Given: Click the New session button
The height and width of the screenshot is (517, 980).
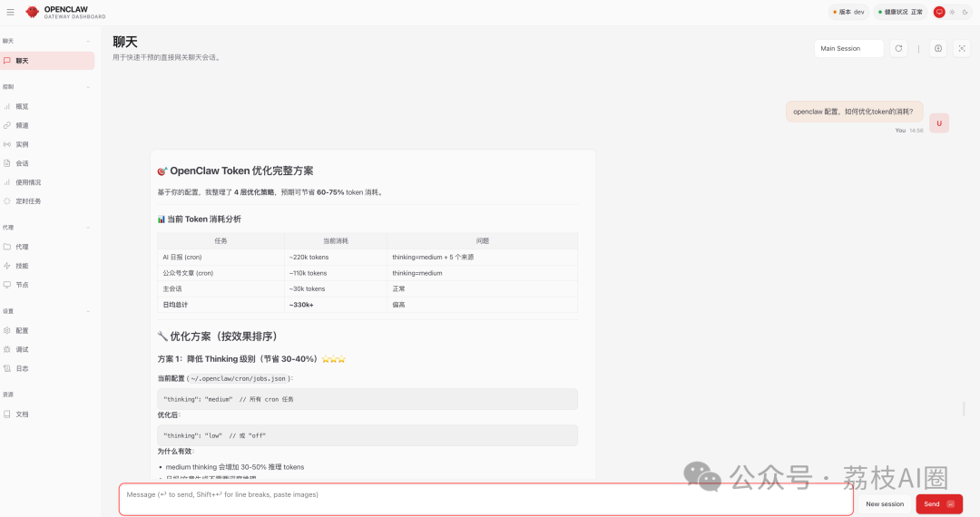Looking at the screenshot, I should tap(885, 504).
